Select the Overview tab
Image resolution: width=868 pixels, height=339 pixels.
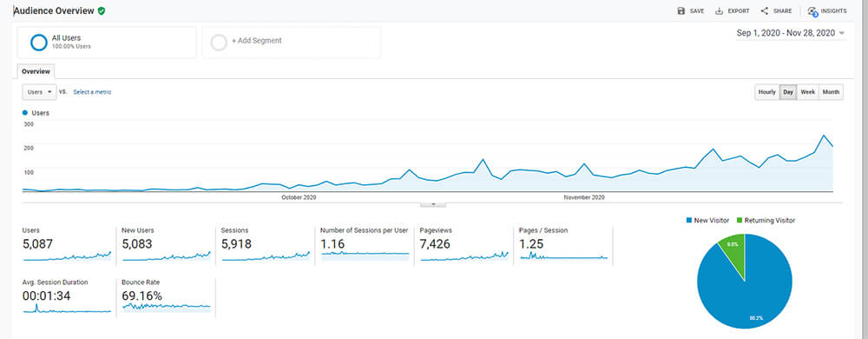36,71
